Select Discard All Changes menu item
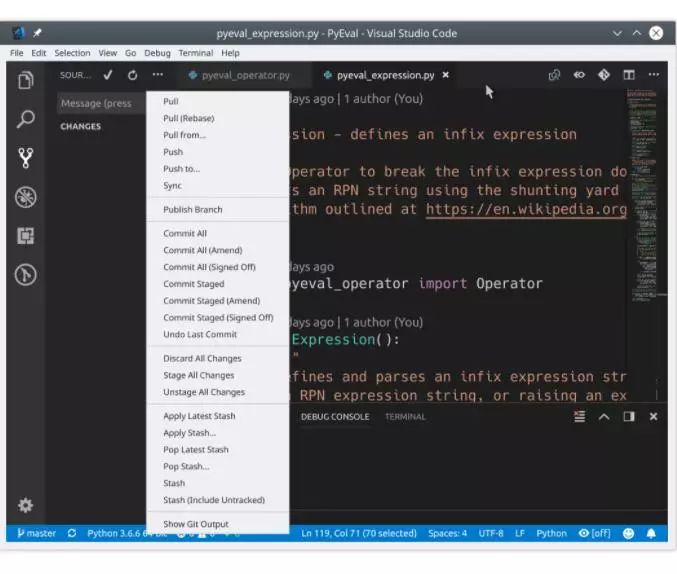The height and width of the screenshot is (574, 677). point(218,358)
